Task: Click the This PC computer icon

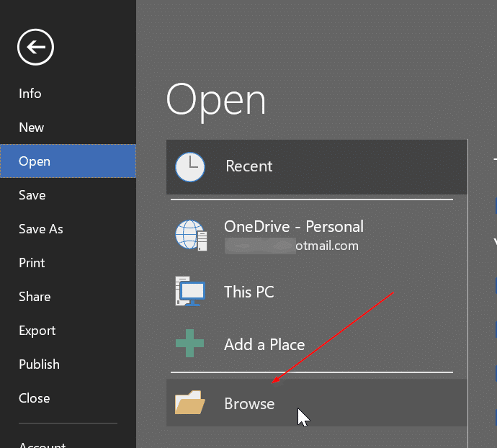Action: 190,291
